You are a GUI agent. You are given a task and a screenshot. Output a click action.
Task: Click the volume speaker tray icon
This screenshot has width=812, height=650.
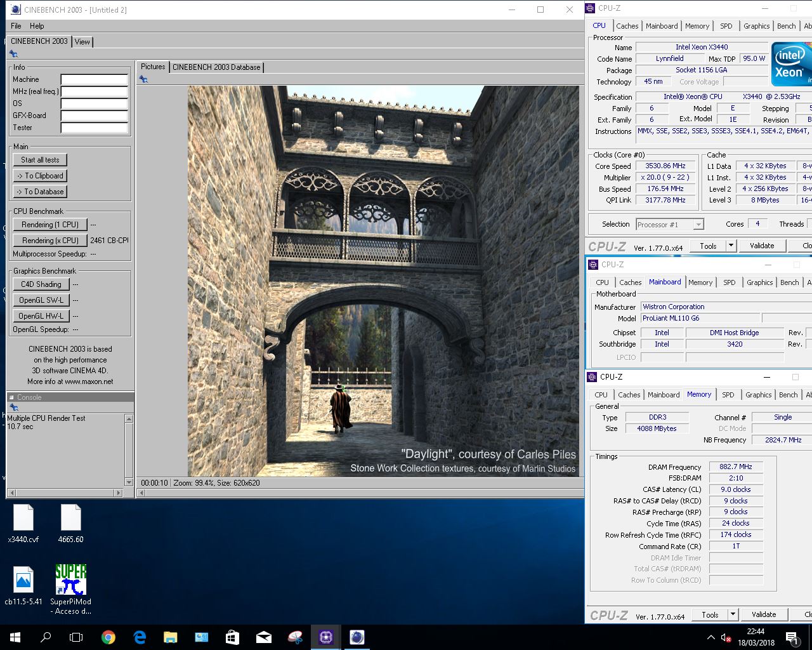[725, 637]
